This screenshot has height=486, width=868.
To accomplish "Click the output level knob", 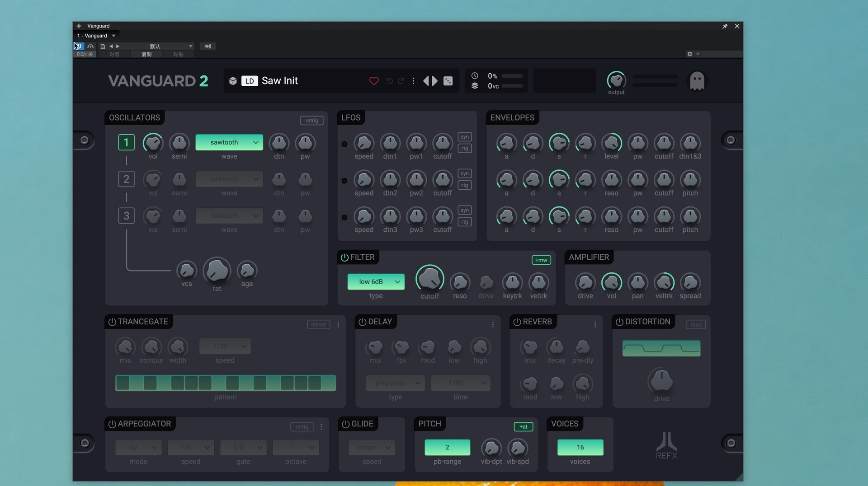I will pos(616,80).
